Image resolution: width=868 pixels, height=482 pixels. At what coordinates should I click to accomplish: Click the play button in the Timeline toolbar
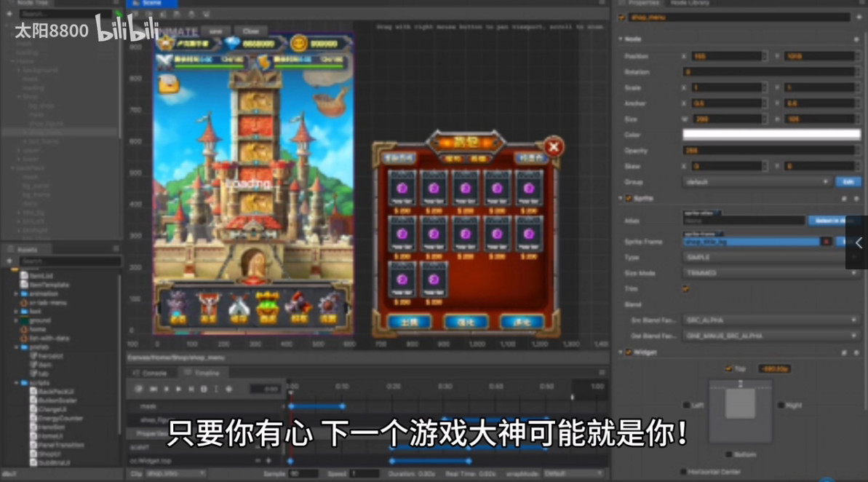pos(179,390)
